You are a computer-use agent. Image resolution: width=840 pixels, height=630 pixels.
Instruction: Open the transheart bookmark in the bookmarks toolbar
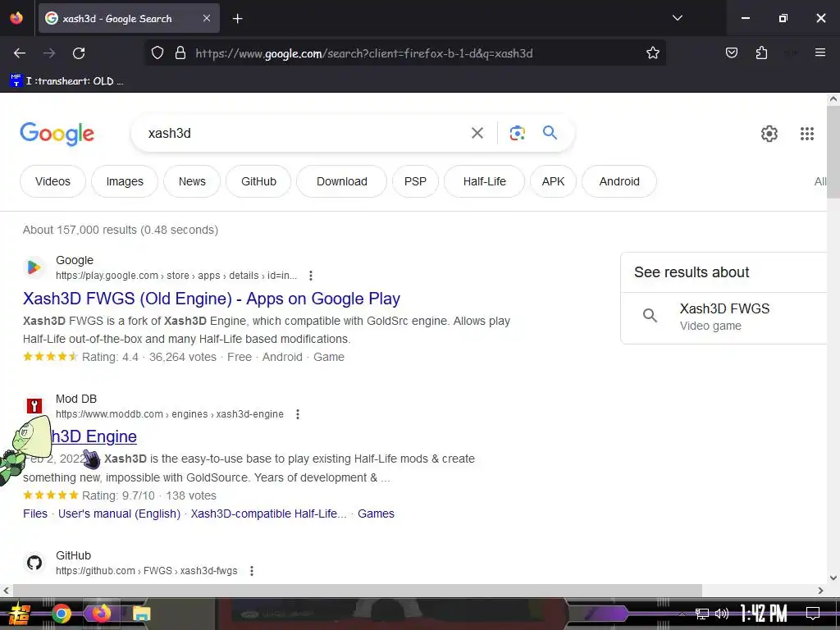point(67,81)
